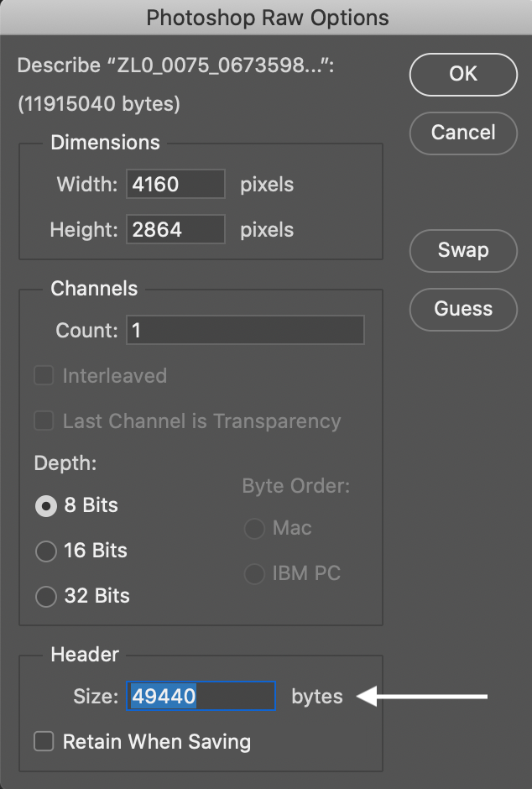The height and width of the screenshot is (789, 532).
Task: Click the Guess button
Action: click(463, 309)
